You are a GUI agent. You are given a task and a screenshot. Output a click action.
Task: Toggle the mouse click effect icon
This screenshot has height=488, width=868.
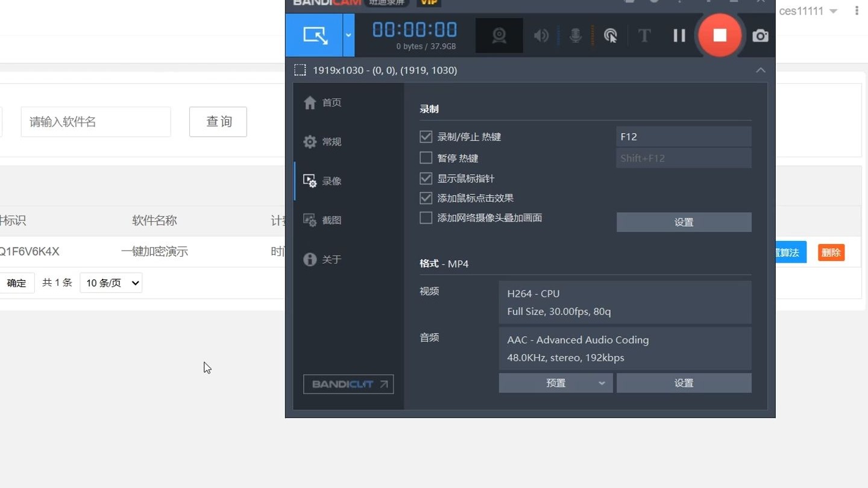[x=611, y=36]
